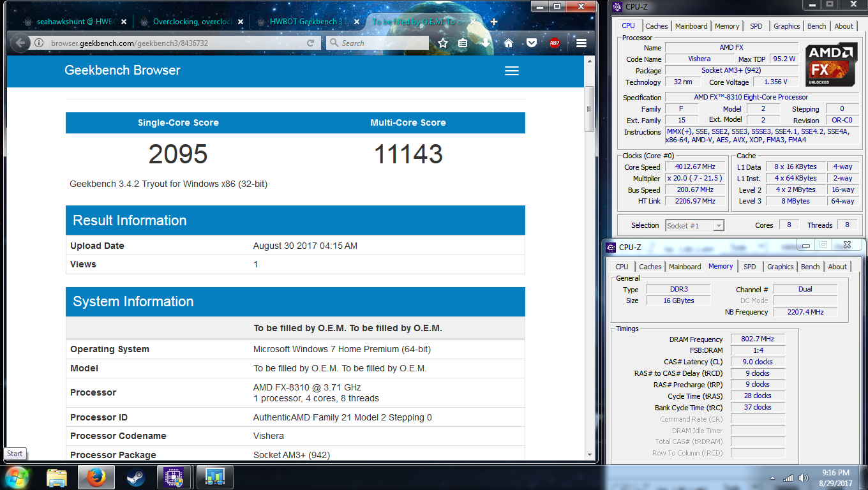Click Core Voltage value 1.356 V
This screenshot has height=490, width=868.
pos(775,82)
